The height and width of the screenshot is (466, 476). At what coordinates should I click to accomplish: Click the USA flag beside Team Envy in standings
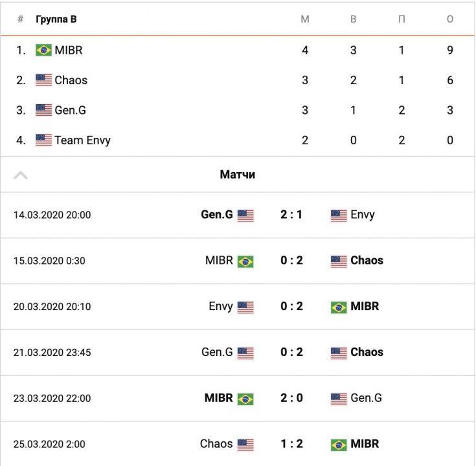pos(43,140)
